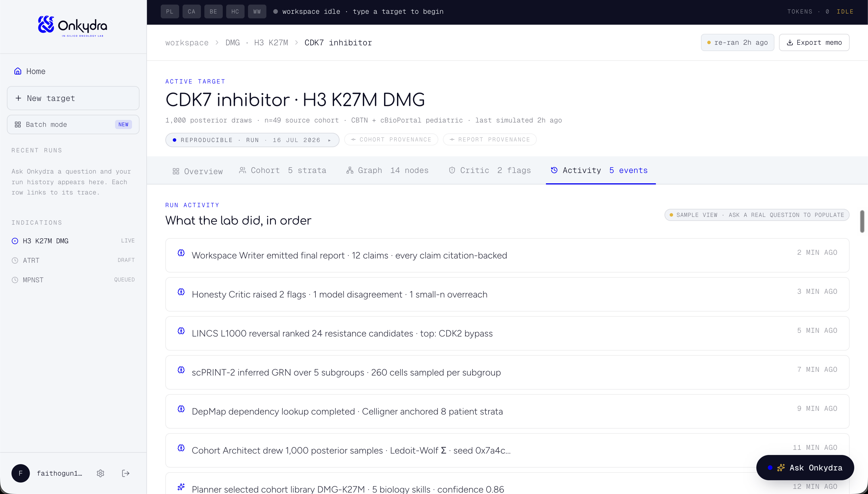Open workspace breadcrumb
Image resolution: width=868 pixels, height=494 pixels.
coord(187,42)
